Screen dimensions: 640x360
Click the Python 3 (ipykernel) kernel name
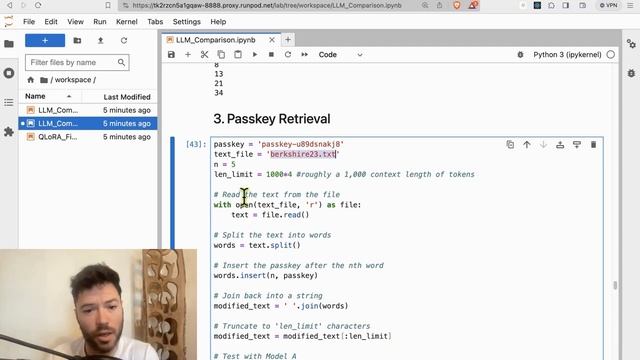click(567, 55)
